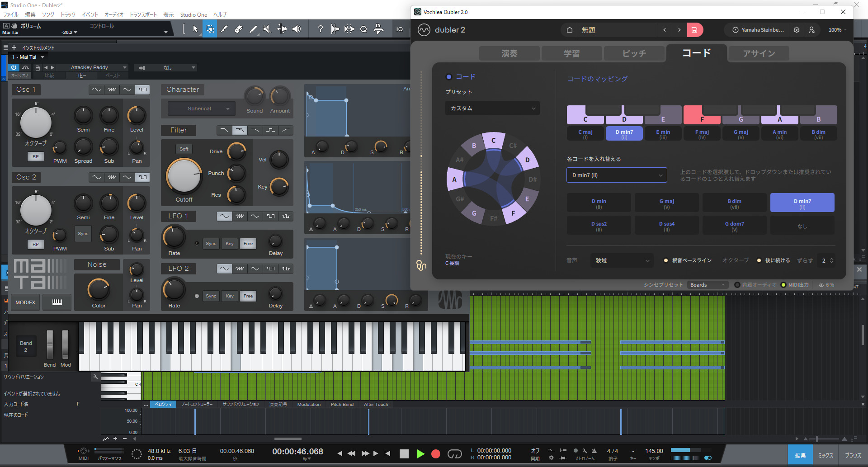The width and height of the screenshot is (868, 467).
Task: Select the mute tool
Action: (x=267, y=29)
